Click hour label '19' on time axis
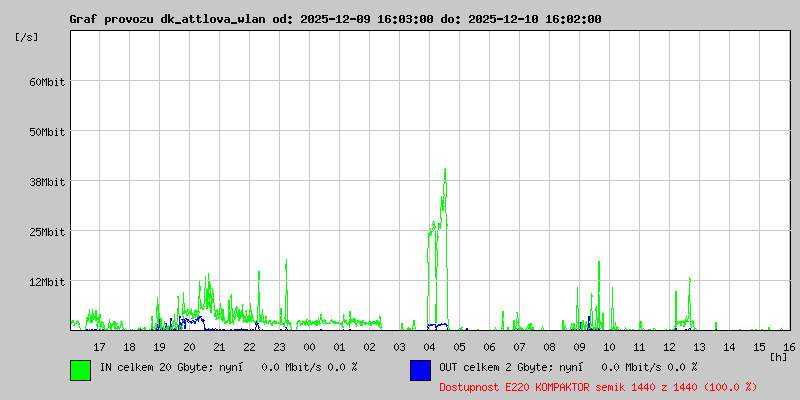This screenshot has width=800, height=400. click(159, 347)
